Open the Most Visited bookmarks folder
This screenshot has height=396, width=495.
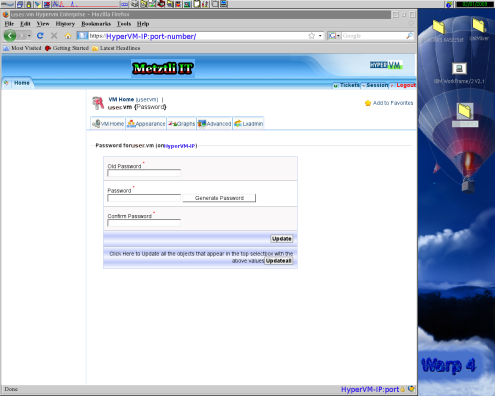[x=22, y=48]
